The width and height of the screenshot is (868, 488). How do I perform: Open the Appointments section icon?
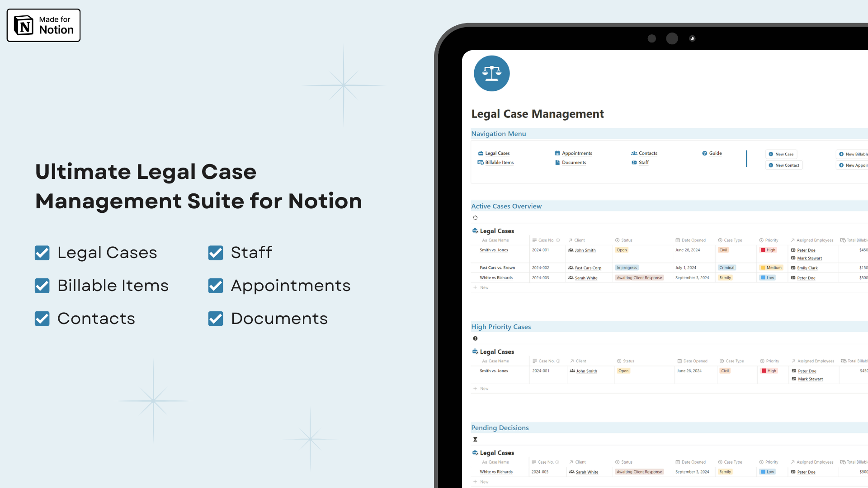pyautogui.click(x=557, y=153)
